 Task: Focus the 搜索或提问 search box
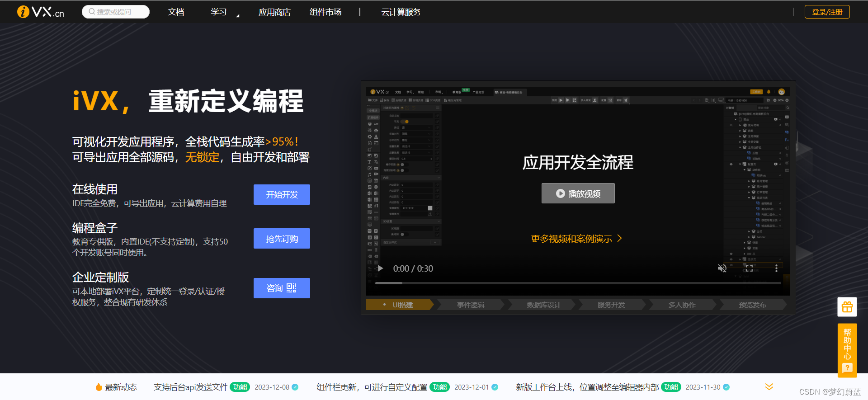pos(116,12)
